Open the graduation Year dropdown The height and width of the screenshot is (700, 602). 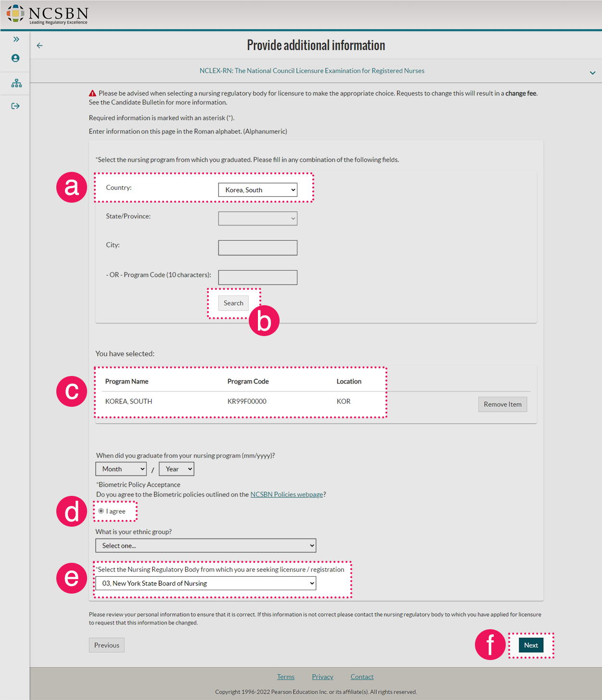tap(177, 469)
